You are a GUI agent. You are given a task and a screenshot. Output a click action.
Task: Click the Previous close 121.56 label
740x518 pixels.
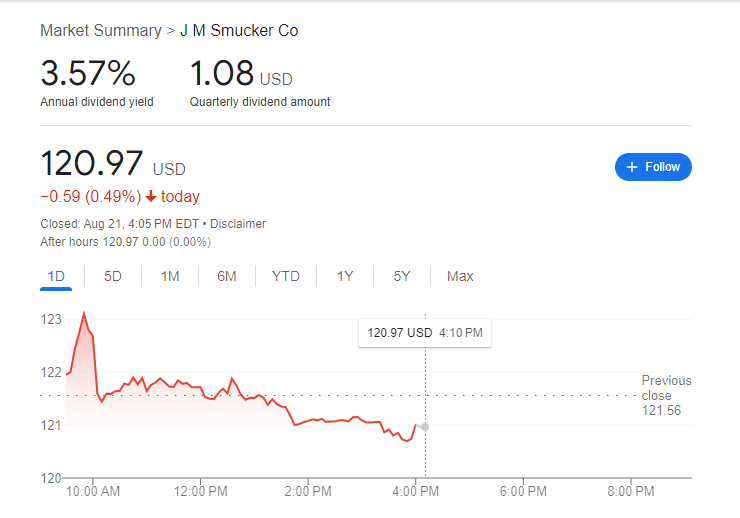666,395
